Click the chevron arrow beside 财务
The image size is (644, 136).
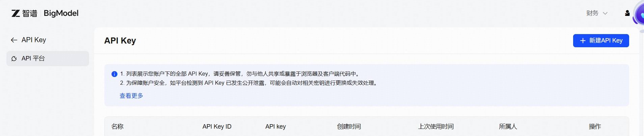click(x=605, y=13)
